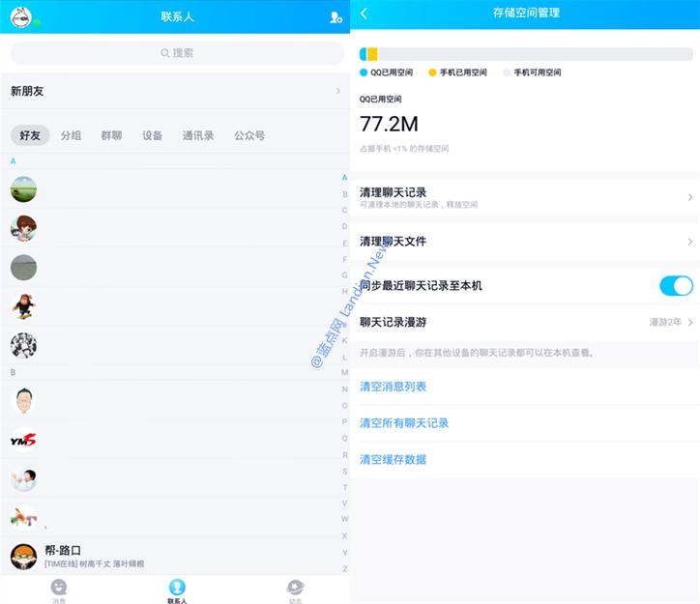This screenshot has width=700, height=604.
Task: Jump to index letter X
Action: click(x=344, y=535)
